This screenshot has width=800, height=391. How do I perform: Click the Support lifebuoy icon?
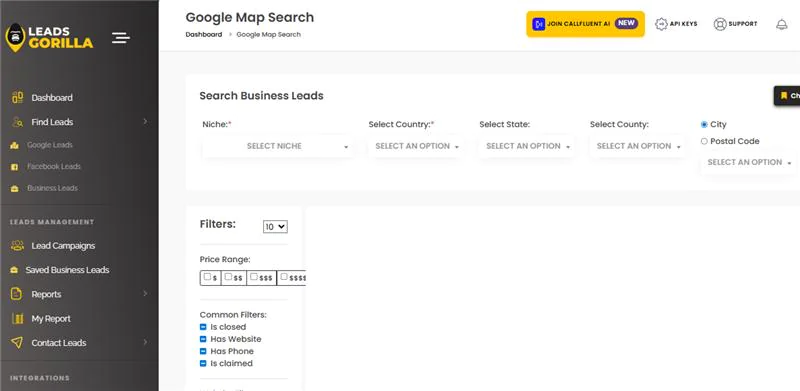click(x=720, y=24)
